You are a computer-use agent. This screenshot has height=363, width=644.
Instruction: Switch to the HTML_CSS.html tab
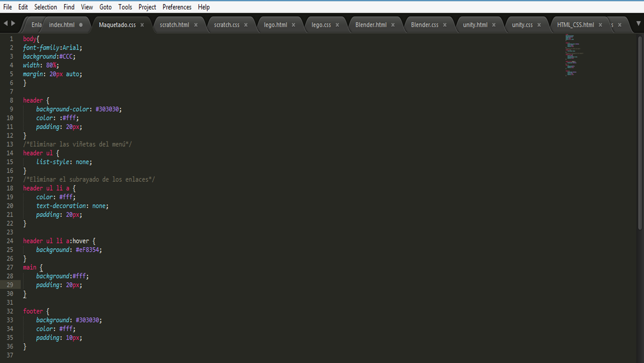[575, 25]
